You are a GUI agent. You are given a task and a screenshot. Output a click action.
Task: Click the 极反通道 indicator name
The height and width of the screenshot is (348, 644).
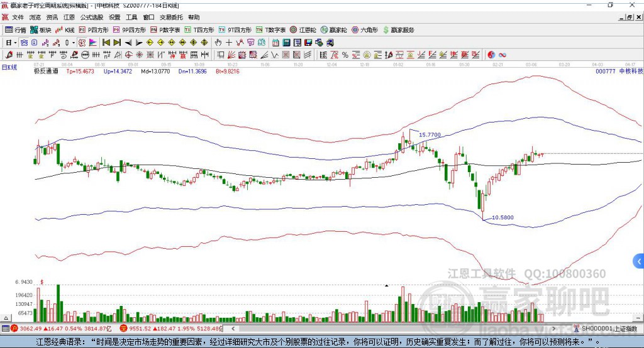pos(46,71)
